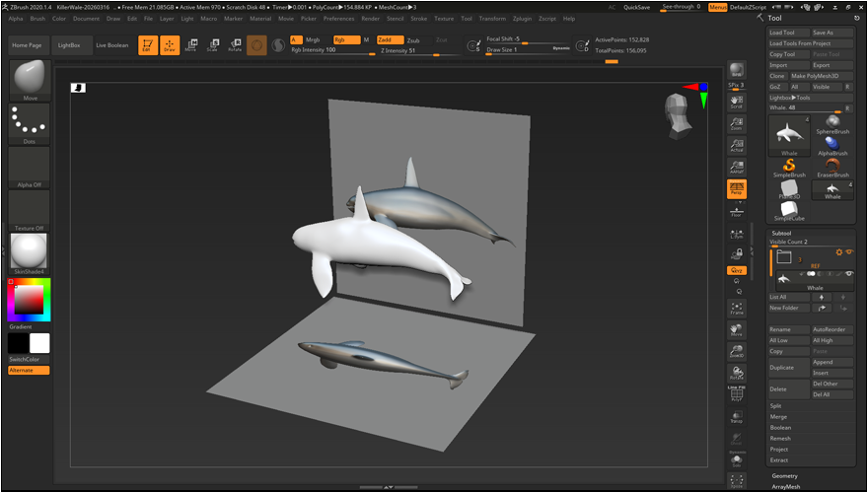
Task: Click the Frame view icon
Action: 736,309
